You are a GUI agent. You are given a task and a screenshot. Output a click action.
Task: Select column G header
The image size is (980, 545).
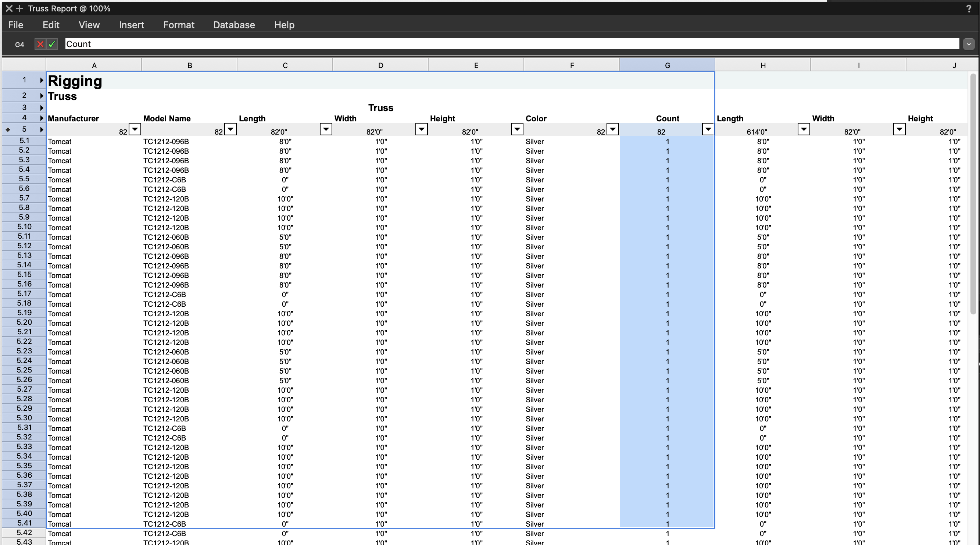click(667, 65)
